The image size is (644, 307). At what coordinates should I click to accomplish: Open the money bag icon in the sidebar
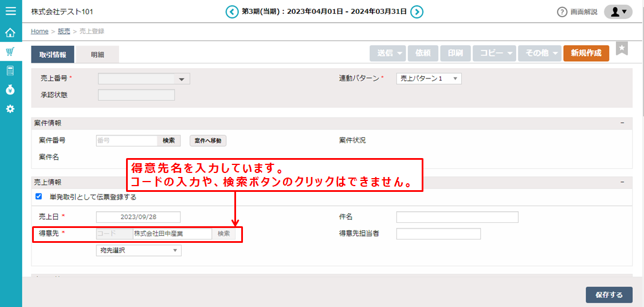click(10, 89)
